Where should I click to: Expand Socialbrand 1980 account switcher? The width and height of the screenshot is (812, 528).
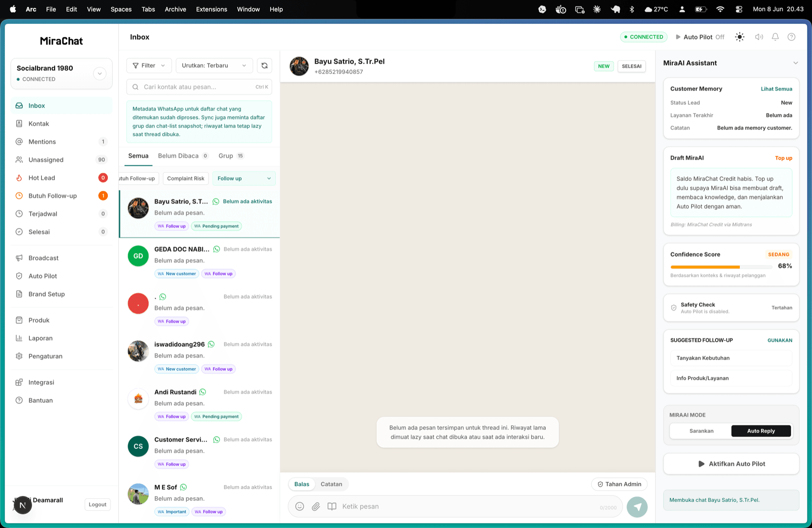point(100,74)
